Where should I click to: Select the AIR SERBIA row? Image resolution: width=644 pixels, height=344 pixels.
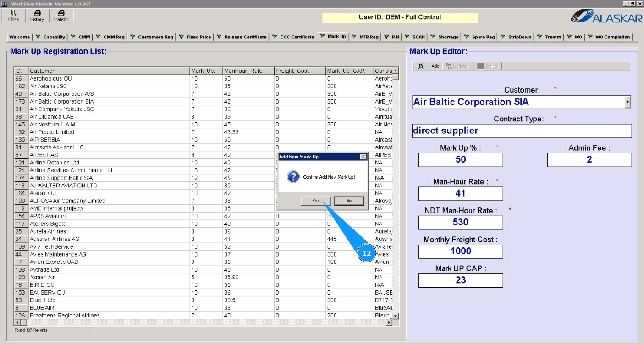click(x=203, y=140)
